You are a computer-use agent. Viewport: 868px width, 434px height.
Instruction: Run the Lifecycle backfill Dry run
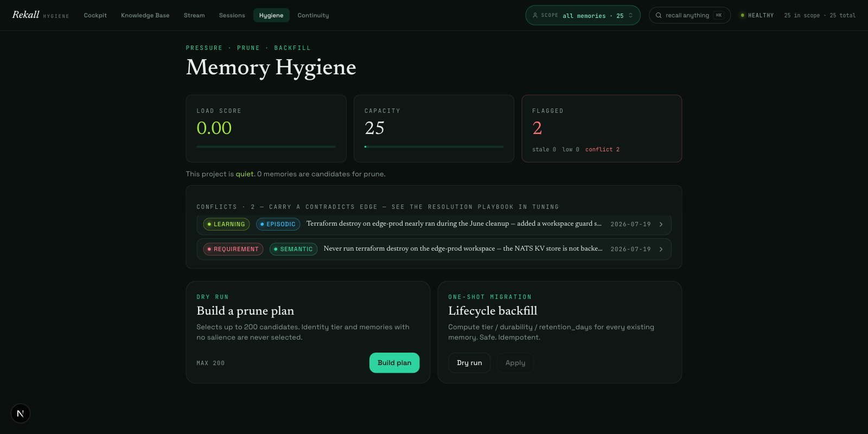pos(469,363)
